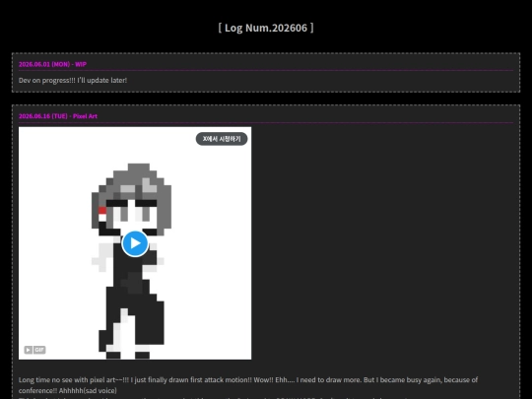Click '2026.06.16 (TUE) - Pixel Art' entry title
Screen dimensions: 532x399
pyautogui.click(x=58, y=116)
